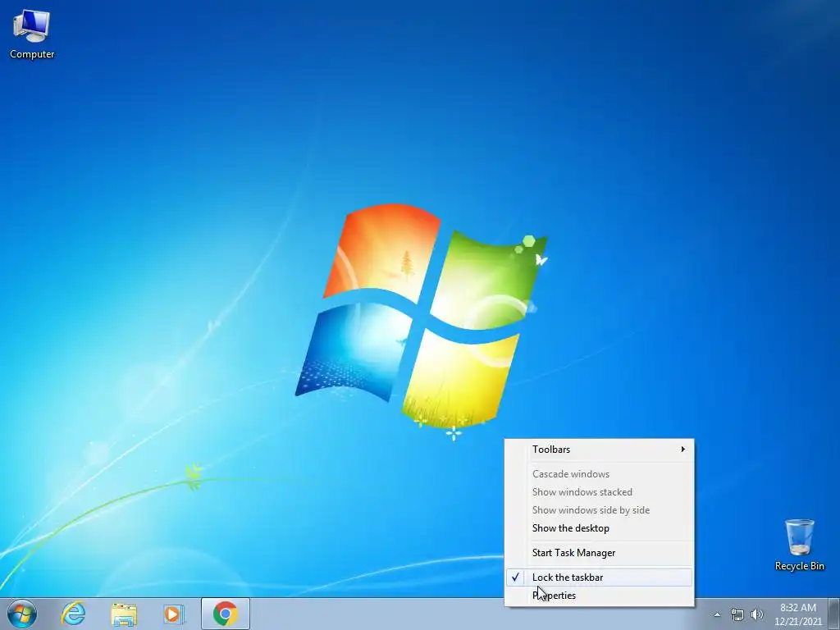Open the Windows Start orb

(22, 614)
